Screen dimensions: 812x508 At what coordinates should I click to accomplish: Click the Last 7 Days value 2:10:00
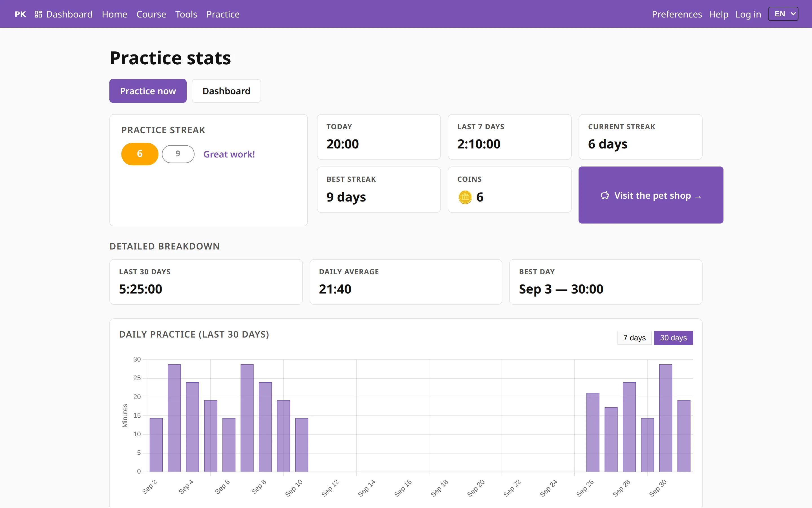coord(478,144)
